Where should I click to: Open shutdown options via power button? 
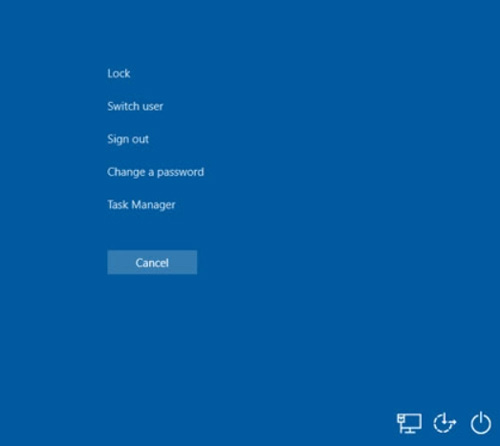click(481, 423)
